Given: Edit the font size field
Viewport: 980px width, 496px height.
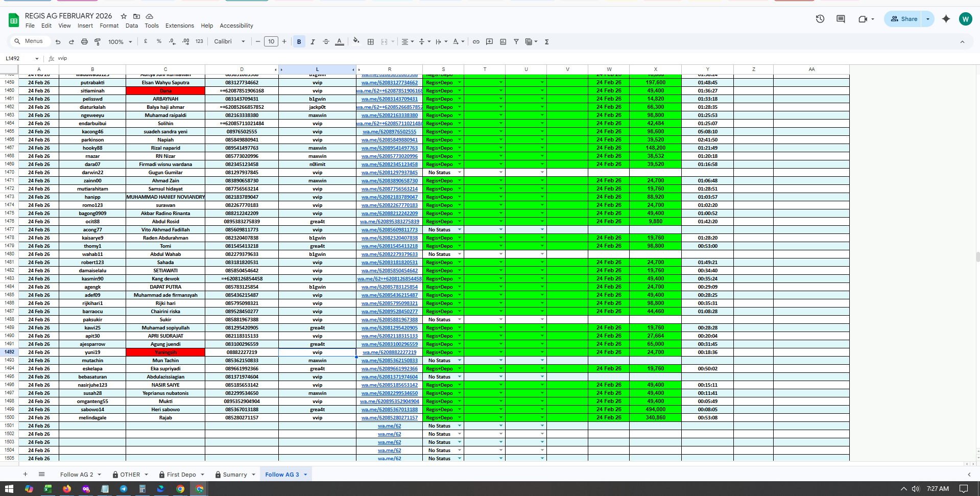Looking at the screenshot, I should tap(271, 42).
